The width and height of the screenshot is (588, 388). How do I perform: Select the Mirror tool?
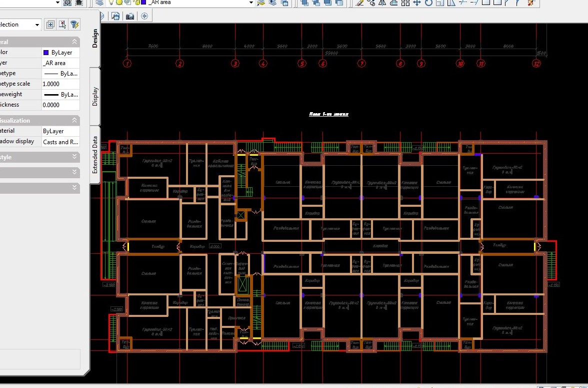pyautogui.click(x=382, y=3)
